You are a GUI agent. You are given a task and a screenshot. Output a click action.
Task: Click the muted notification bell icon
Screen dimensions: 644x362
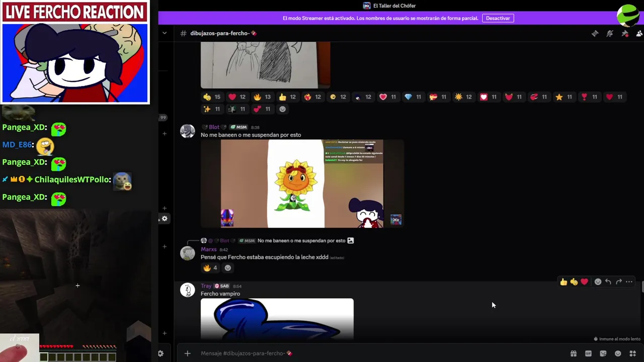(610, 33)
